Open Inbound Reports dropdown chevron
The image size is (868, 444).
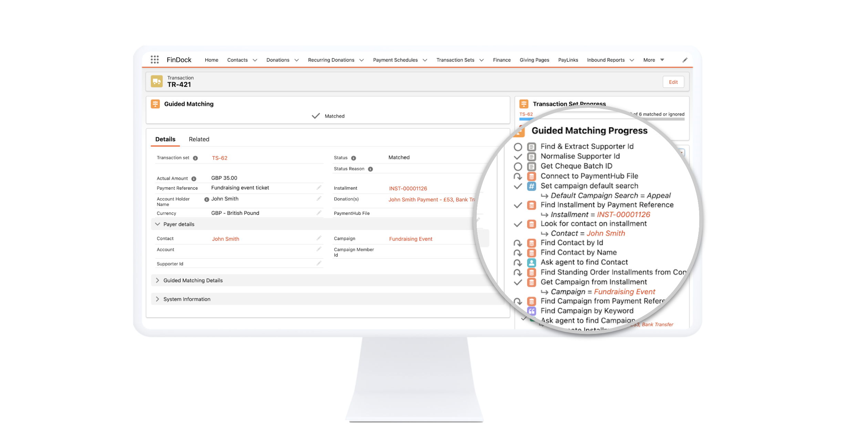(x=632, y=60)
